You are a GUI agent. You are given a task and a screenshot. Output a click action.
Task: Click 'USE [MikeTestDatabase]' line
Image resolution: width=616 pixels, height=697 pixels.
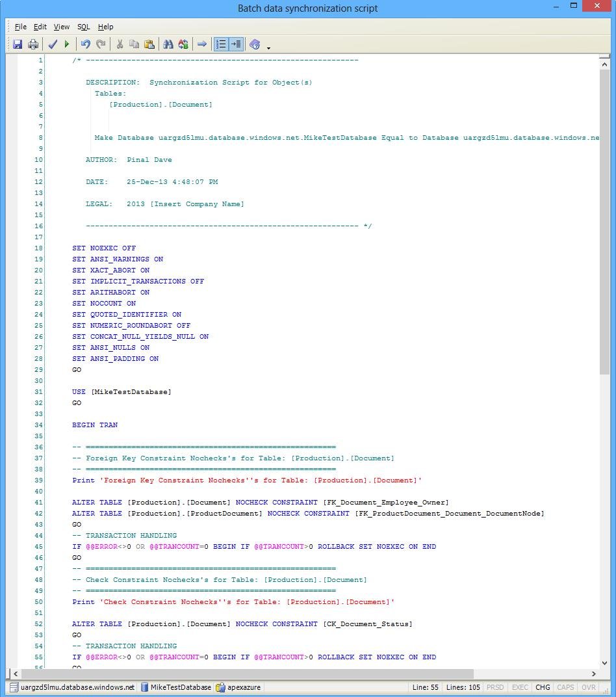coord(122,391)
